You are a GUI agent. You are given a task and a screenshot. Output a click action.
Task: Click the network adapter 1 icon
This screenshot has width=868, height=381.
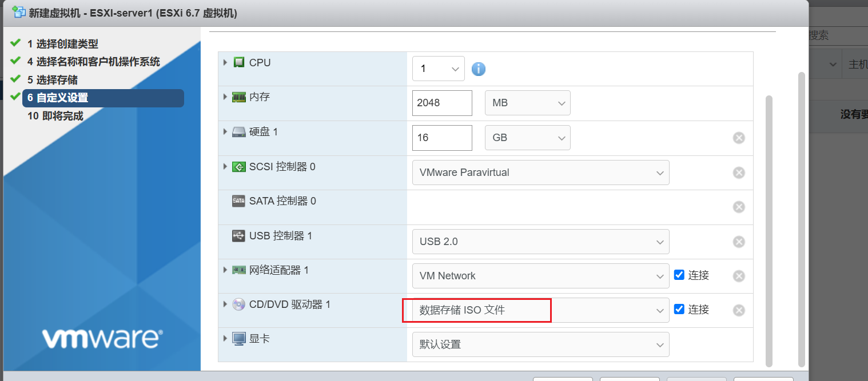(239, 270)
